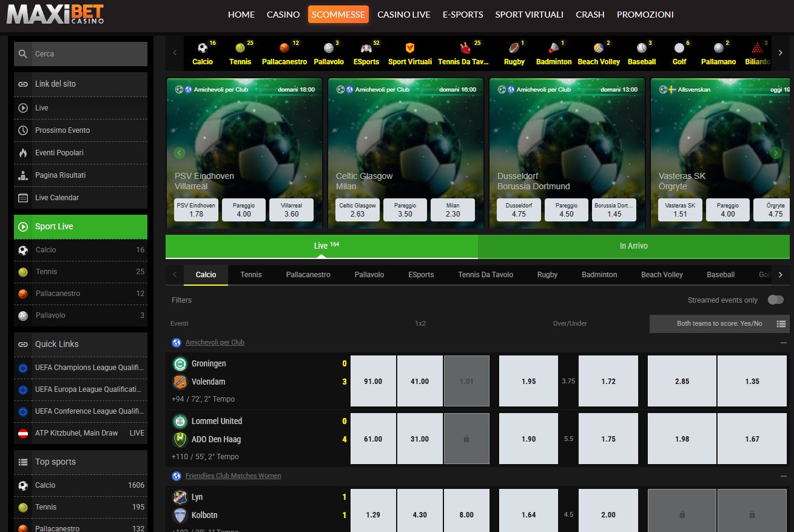The width and height of the screenshot is (794, 532).
Task: Open PROMOZIONI in top navigation
Action: click(645, 15)
